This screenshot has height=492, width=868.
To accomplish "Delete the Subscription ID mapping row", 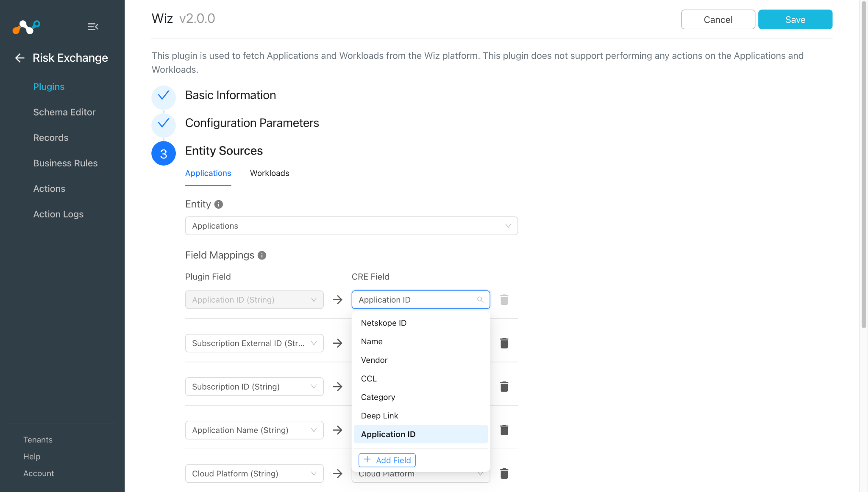I will (504, 387).
